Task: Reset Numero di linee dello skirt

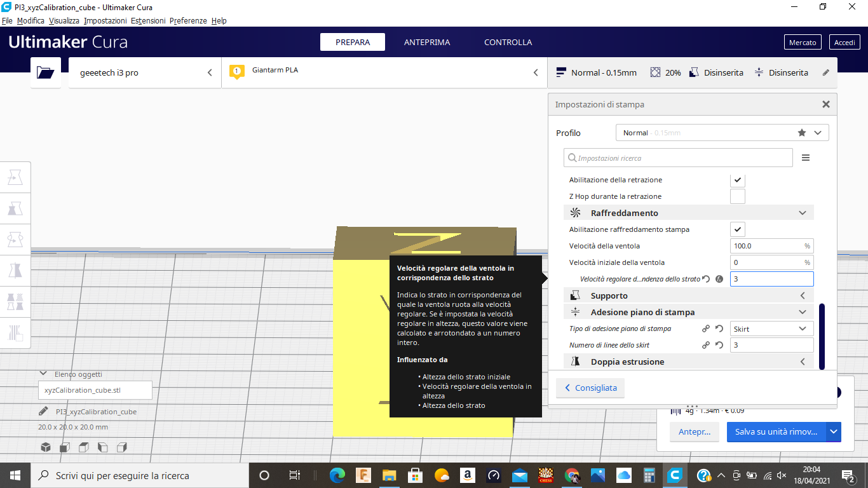Action: coord(719,345)
